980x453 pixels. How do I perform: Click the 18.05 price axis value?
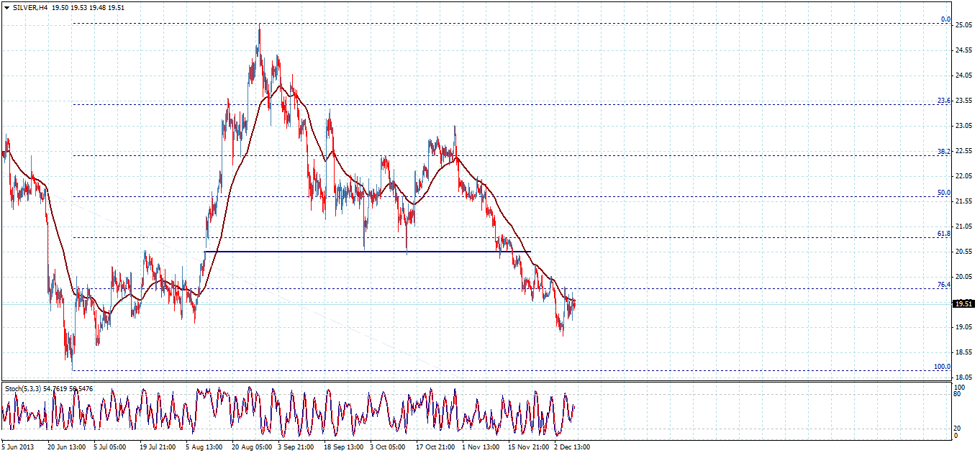click(x=963, y=377)
